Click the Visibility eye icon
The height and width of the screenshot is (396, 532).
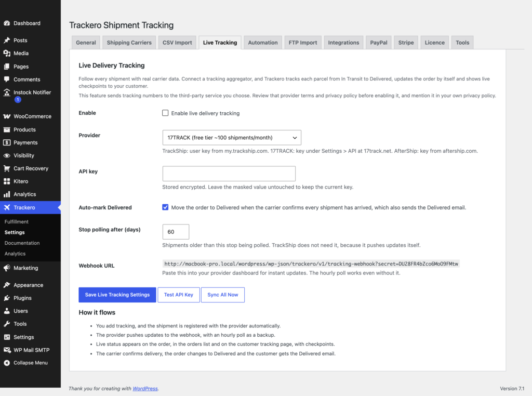click(7, 155)
